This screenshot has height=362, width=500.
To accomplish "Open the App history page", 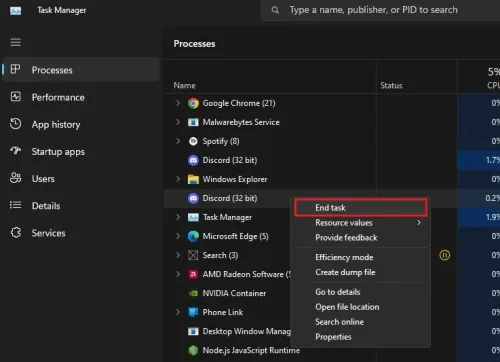I will coord(81,124).
